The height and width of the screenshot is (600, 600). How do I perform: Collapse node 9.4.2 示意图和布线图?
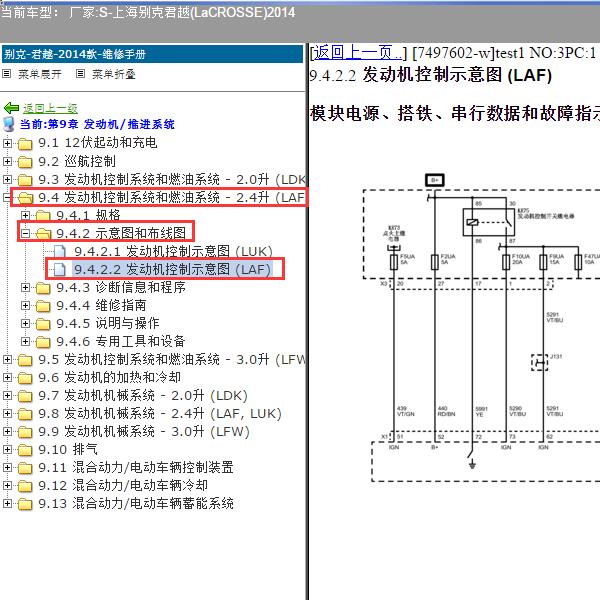pos(25,233)
